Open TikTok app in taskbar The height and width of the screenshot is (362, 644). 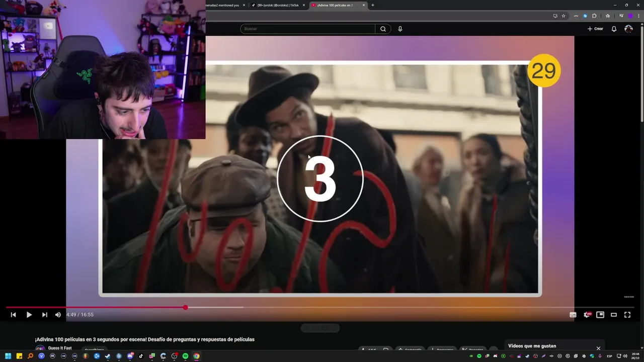point(141,356)
